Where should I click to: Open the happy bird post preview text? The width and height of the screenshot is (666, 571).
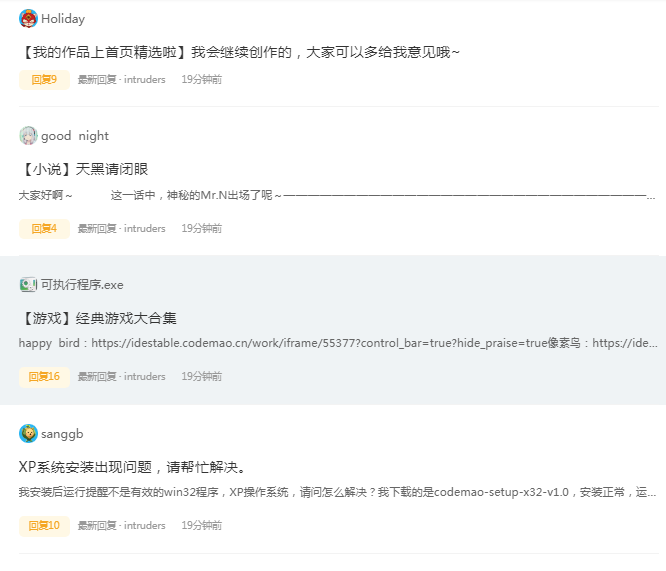[x=338, y=343]
